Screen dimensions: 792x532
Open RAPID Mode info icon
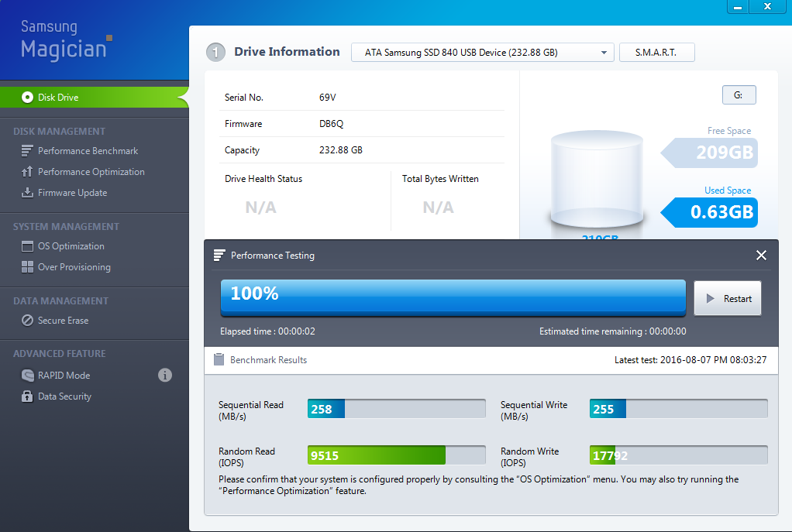point(165,376)
